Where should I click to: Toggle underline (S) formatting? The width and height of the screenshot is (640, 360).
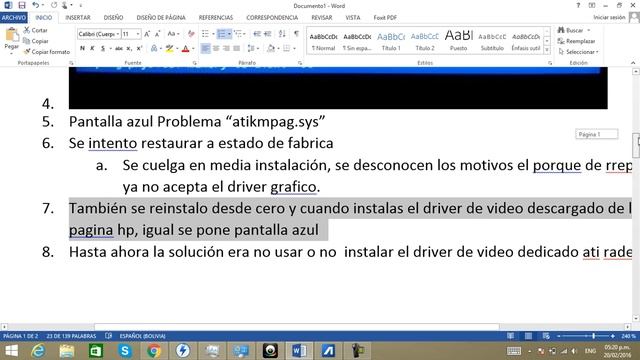pos(103,49)
